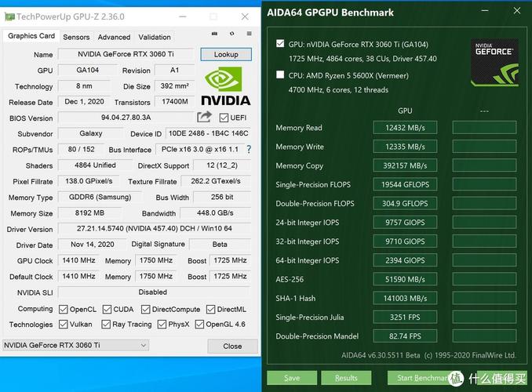Minimize the GPU-Z window
This screenshot has width=532, height=392.
[183, 16]
